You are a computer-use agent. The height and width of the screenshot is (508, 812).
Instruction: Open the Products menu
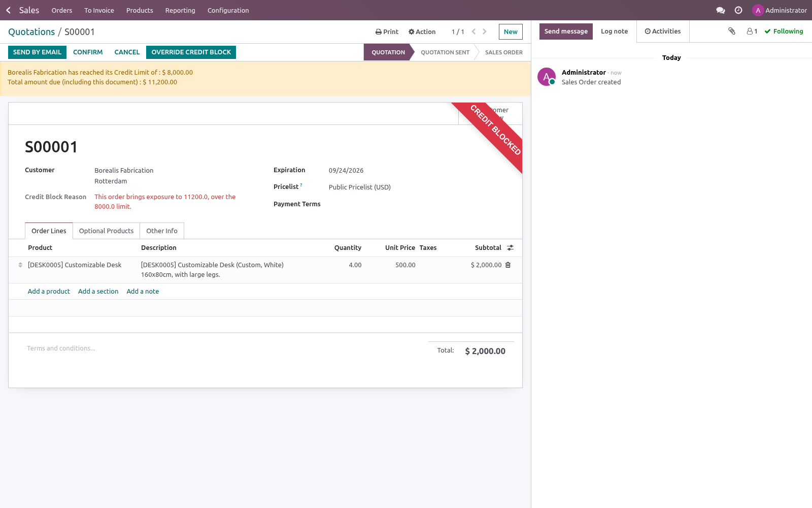click(140, 10)
